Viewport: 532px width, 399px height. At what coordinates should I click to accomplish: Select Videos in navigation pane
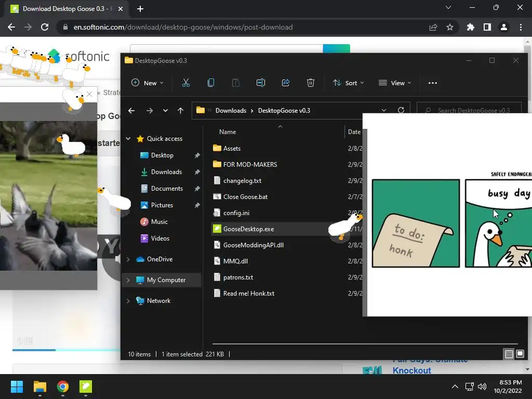coord(160,238)
